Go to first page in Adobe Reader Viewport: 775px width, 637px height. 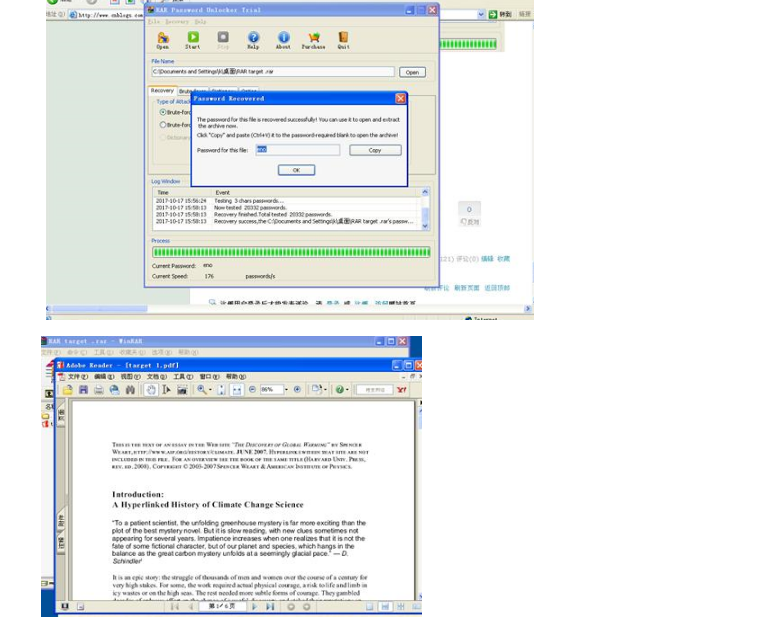coord(174,606)
